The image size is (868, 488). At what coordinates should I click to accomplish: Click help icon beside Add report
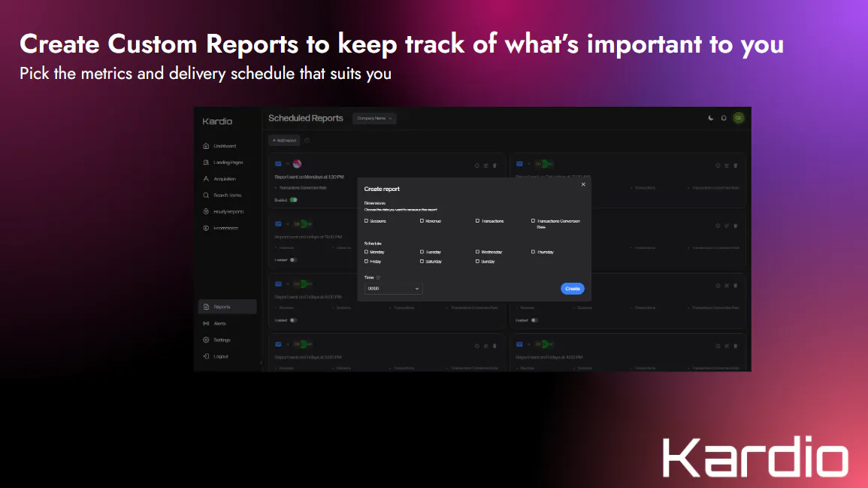tap(307, 141)
